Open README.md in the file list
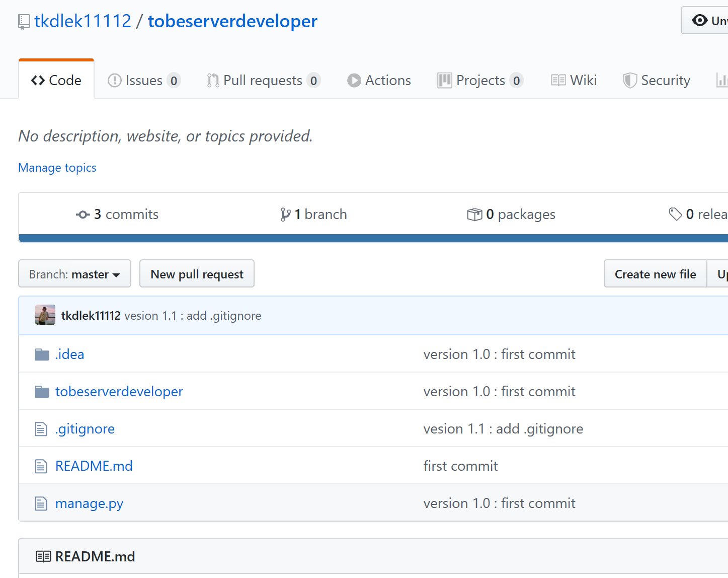This screenshot has width=728, height=578. click(x=94, y=466)
